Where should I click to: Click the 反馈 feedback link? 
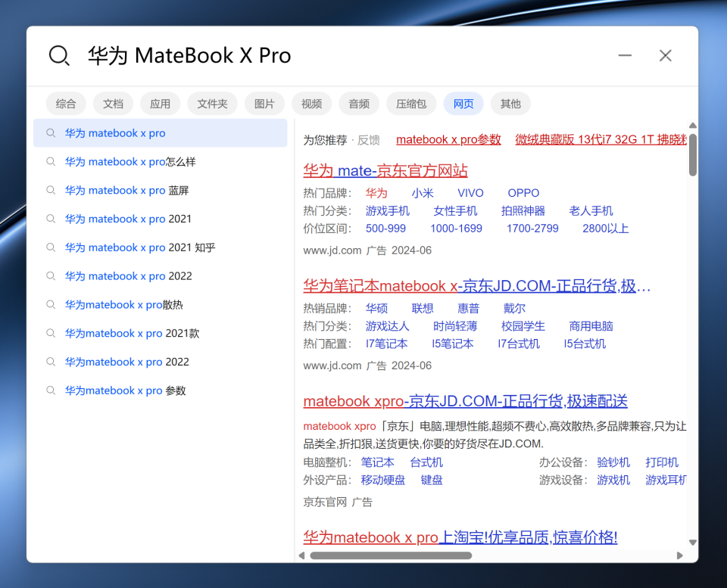click(x=369, y=140)
